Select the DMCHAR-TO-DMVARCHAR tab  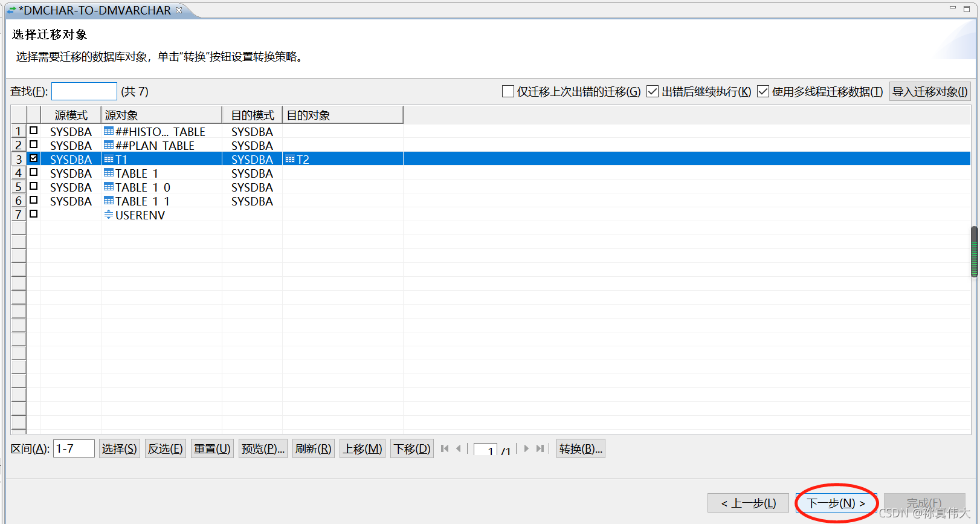coord(97,10)
